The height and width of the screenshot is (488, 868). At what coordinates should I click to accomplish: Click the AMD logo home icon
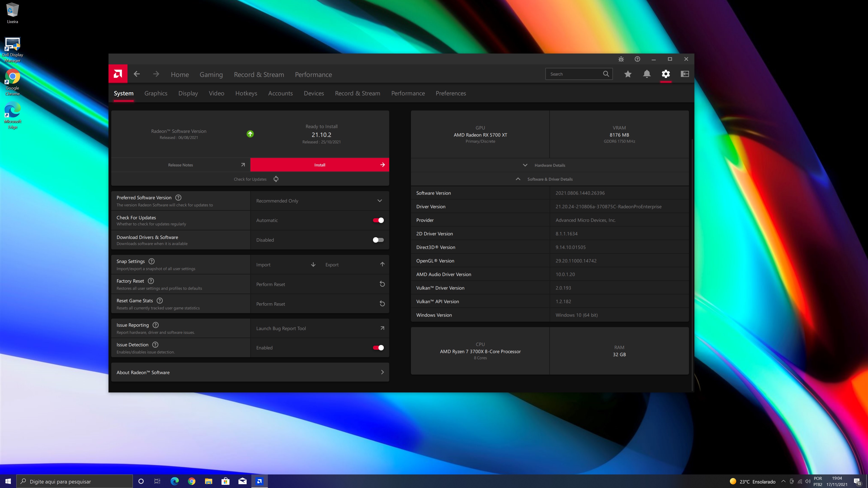[118, 74]
